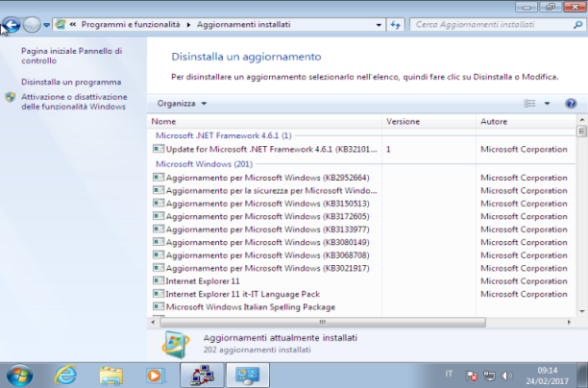588x388 pixels.
Task: Open view options dropdown arrow
Action: point(547,104)
